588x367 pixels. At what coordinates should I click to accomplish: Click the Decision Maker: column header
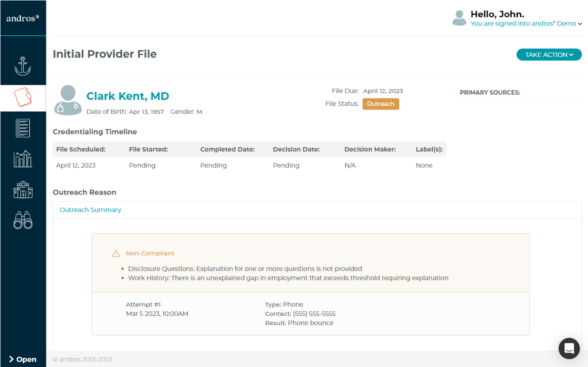pyautogui.click(x=370, y=150)
